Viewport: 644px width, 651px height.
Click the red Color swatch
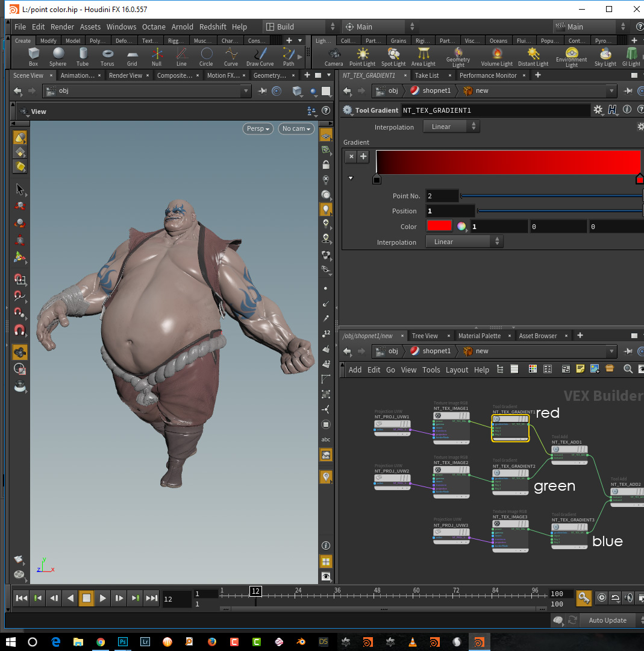pyautogui.click(x=439, y=227)
